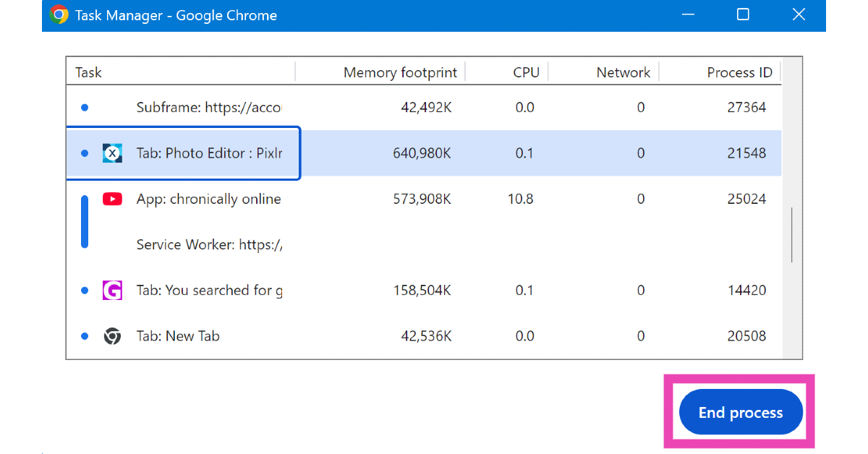This screenshot has width=868, height=454.
Task: Click the magenta G tab icon
Action: coord(112,291)
